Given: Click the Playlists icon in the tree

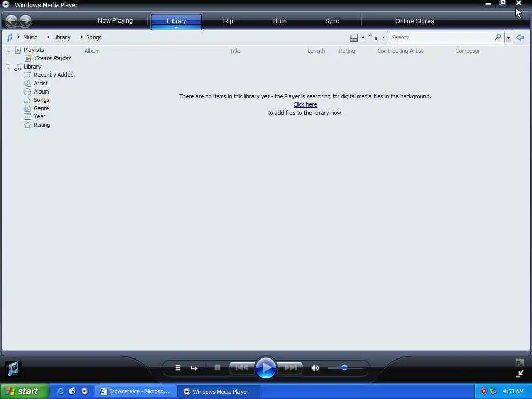Looking at the screenshot, I should coord(18,50).
